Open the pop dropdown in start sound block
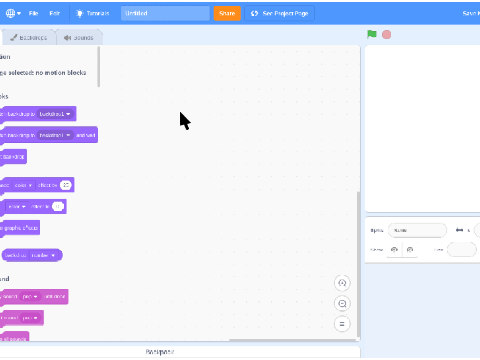Screen dimensions: 480x360 (x=30, y=318)
